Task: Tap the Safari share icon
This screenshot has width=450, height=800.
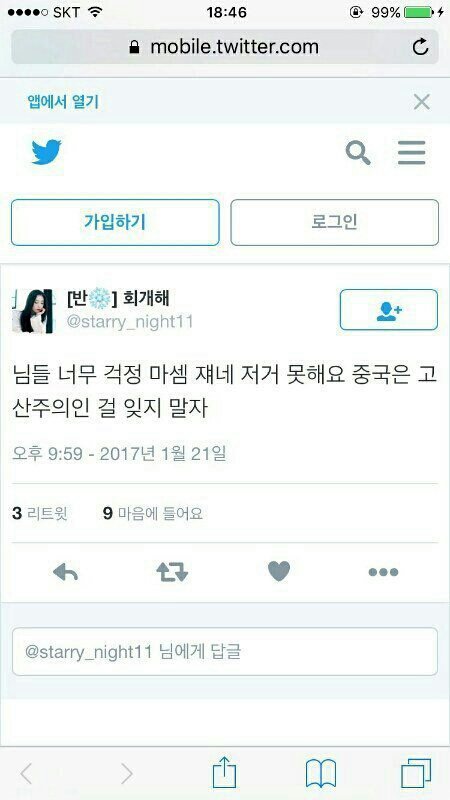Action: (x=224, y=772)
